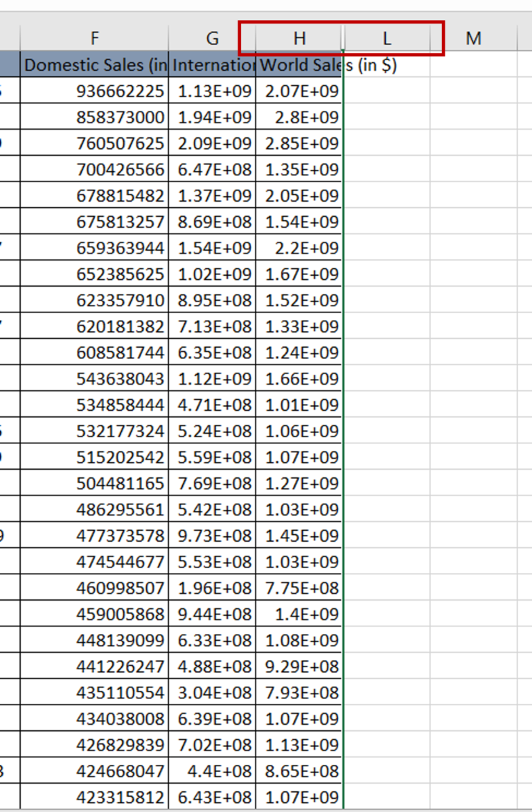Select the 2.2E+09 cell

pos(299,247)
